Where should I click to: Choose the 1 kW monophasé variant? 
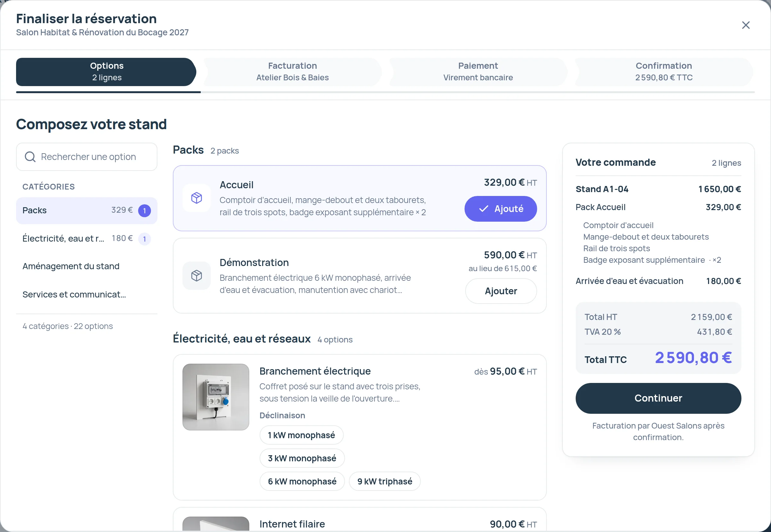[301, 435]
